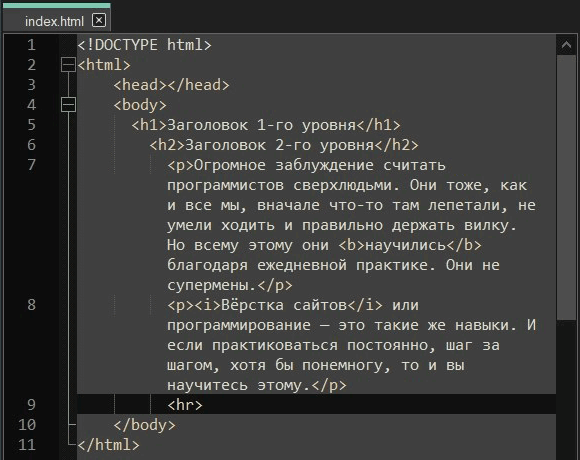Click line number 1 in gutter
The width and height of the screenshot is (580, 460).
tap(31, 45)
